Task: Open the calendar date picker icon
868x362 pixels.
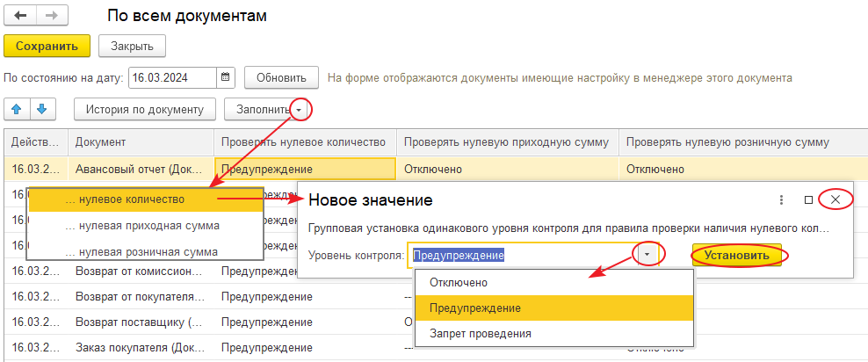Action: [226, 77]
